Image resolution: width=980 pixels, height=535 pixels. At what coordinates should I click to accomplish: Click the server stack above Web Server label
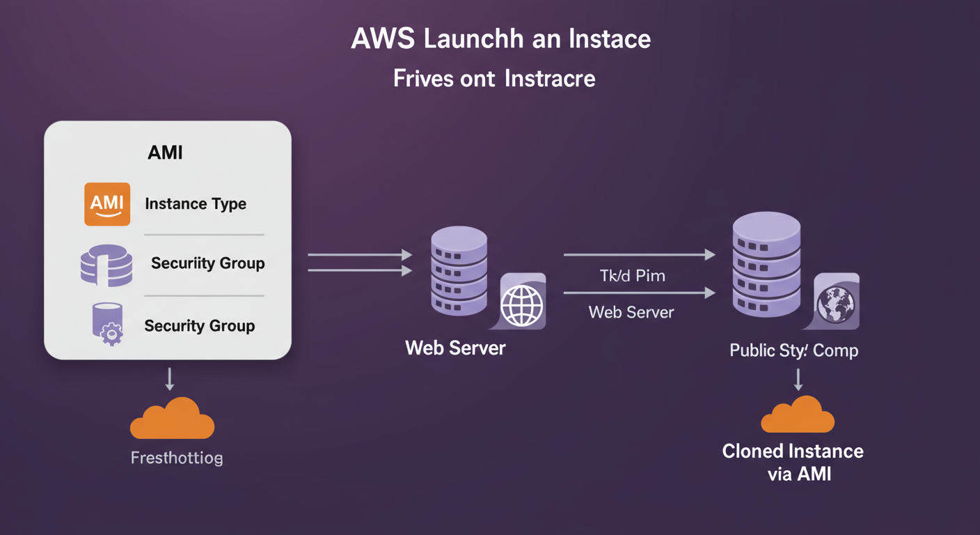[459, 271]
